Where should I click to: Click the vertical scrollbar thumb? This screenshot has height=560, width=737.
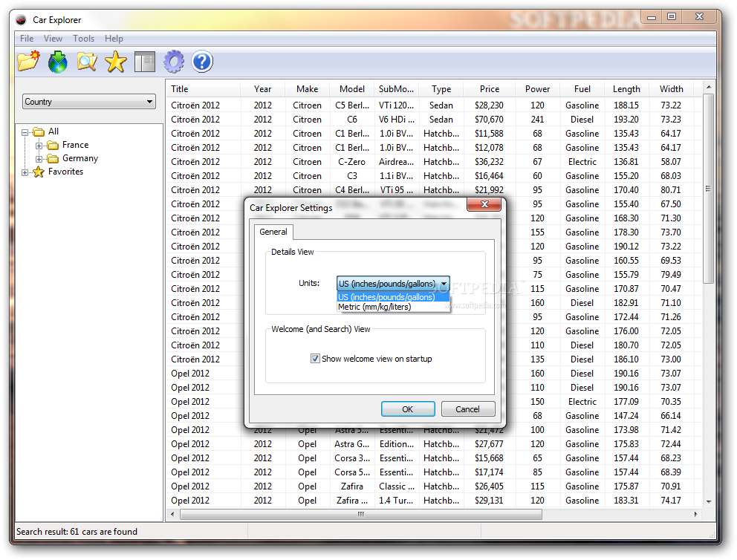click(708, 189)
